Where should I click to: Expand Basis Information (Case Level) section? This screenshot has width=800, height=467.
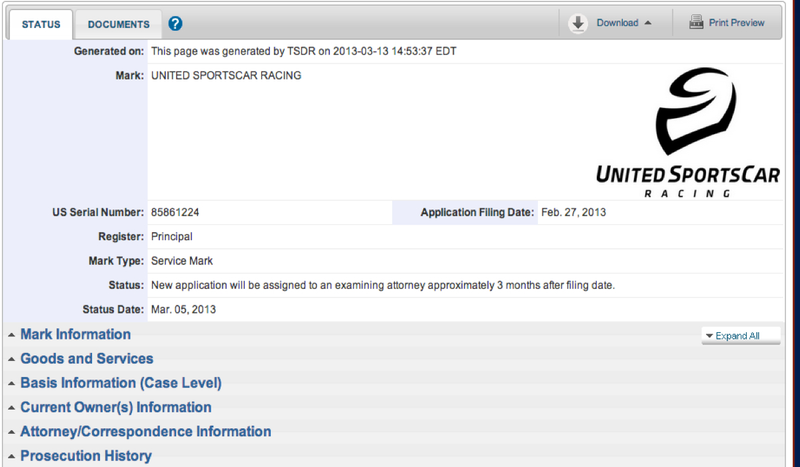[x=121, y=383]
